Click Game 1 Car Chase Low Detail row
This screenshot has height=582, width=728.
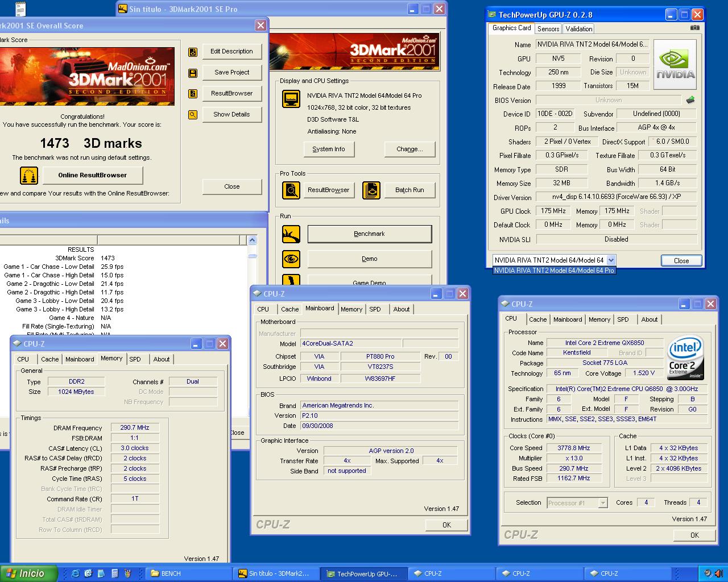coord(64,267)
